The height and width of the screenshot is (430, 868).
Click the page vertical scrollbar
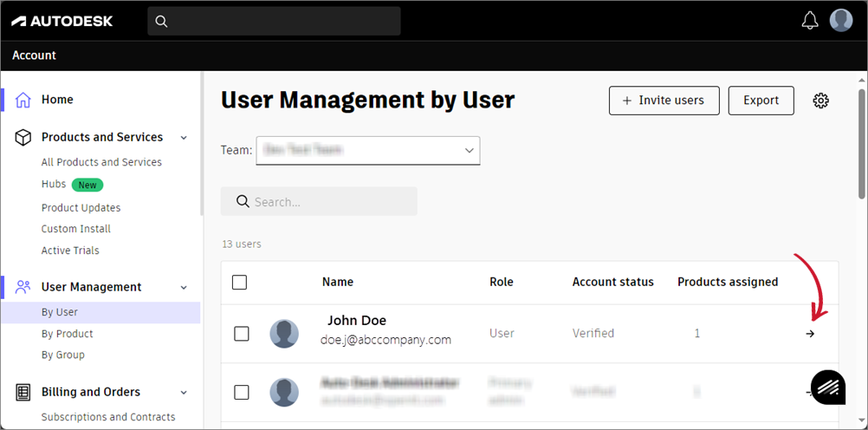tap(861, 144)
